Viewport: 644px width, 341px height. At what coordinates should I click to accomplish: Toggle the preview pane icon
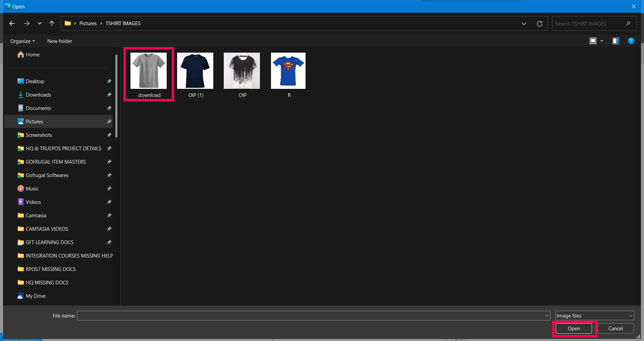tap(616, 41)
